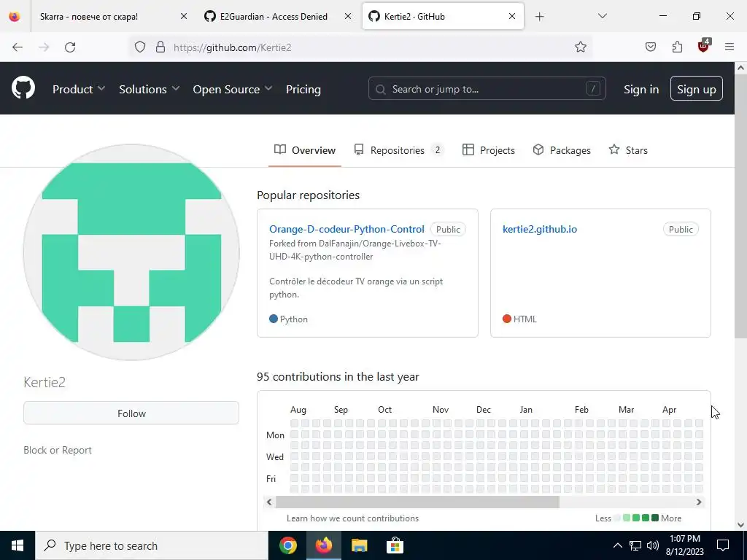Image resolution: width=747 pixels, height=560 pixels.
Task: Open clock showing 1:07 PM
Action: coord(685,545)
